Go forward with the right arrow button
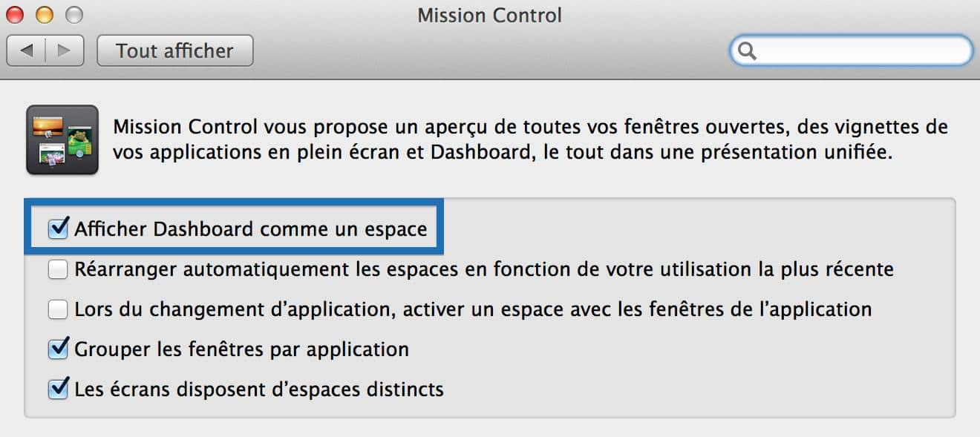Screen dimensions: 980x437 [65, 50]
